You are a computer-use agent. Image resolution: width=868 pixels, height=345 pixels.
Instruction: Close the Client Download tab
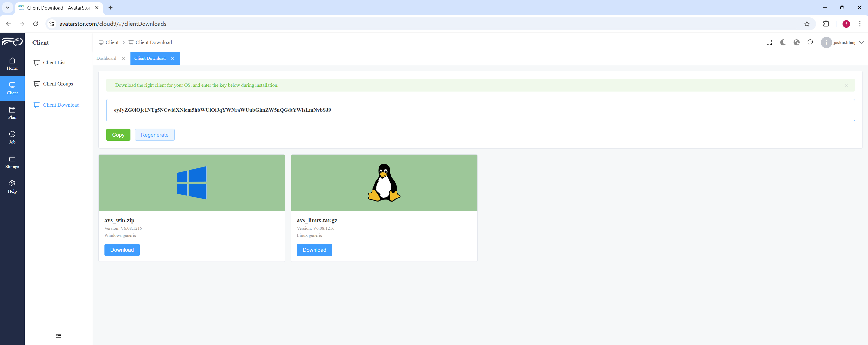click(x=173, y=59)
